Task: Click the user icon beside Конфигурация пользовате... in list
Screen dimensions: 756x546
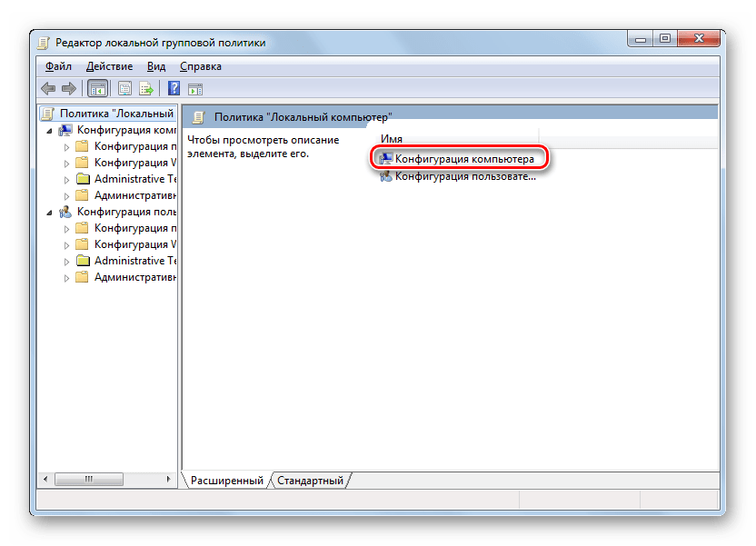Action: (x=385, y=176)
